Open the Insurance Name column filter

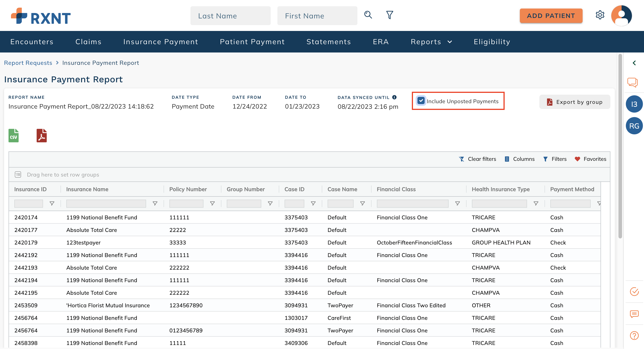(155, 203)
